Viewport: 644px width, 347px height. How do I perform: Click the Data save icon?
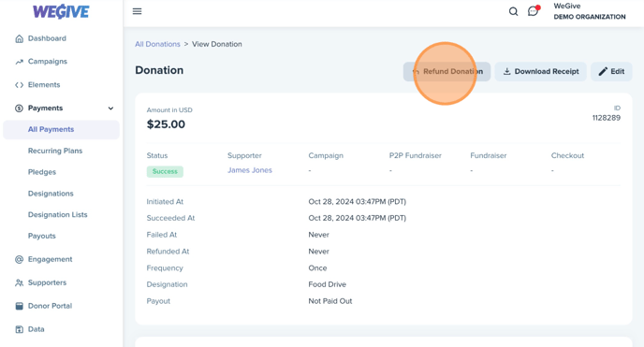click(x=20, y=329)
